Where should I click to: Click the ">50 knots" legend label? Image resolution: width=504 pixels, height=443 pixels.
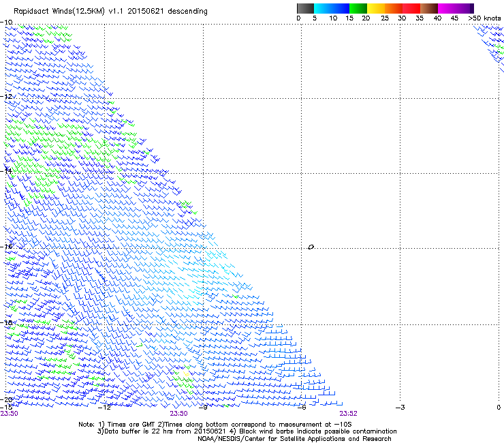tap(484, 18)
